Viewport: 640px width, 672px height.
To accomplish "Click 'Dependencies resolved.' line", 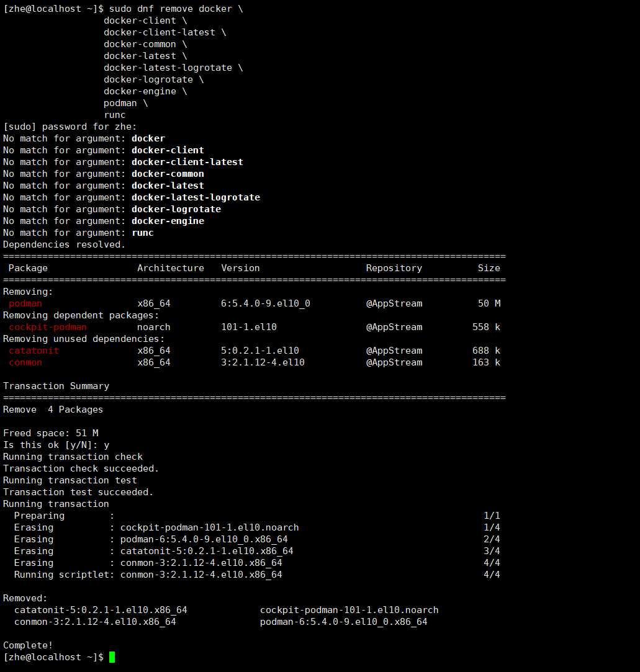I will [64, 244].
